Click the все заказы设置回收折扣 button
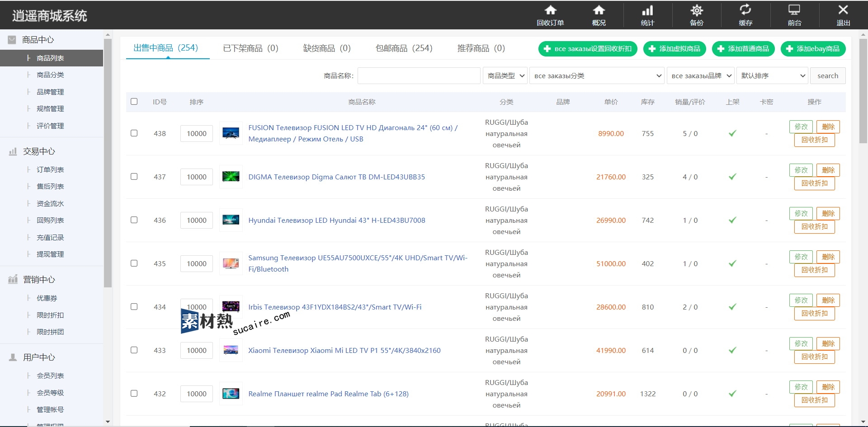 (x=588, y=49)
